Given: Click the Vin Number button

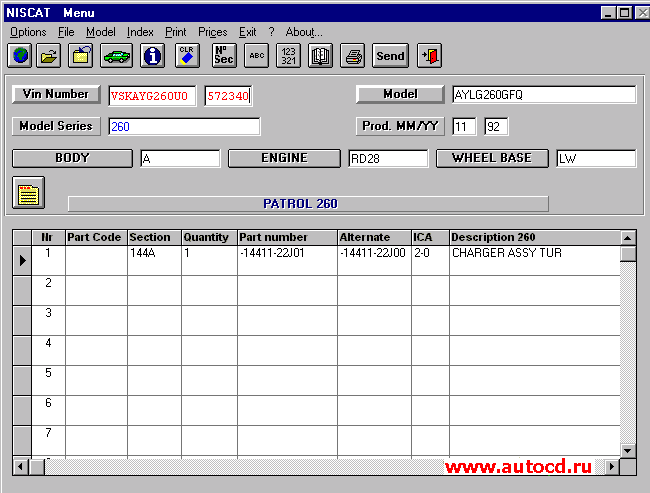Looking at the screenshot, I should tap(56, 94).
